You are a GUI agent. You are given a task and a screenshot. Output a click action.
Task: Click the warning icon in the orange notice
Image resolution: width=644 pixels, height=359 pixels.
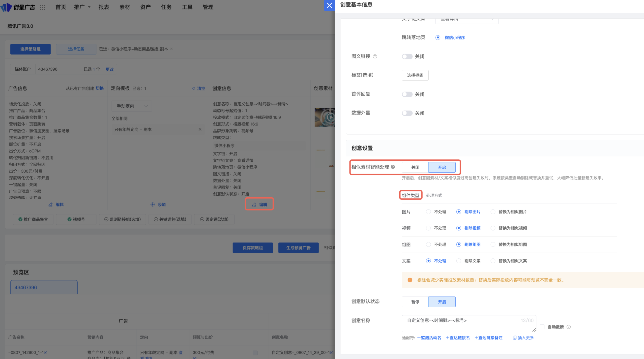pos(410,280)
